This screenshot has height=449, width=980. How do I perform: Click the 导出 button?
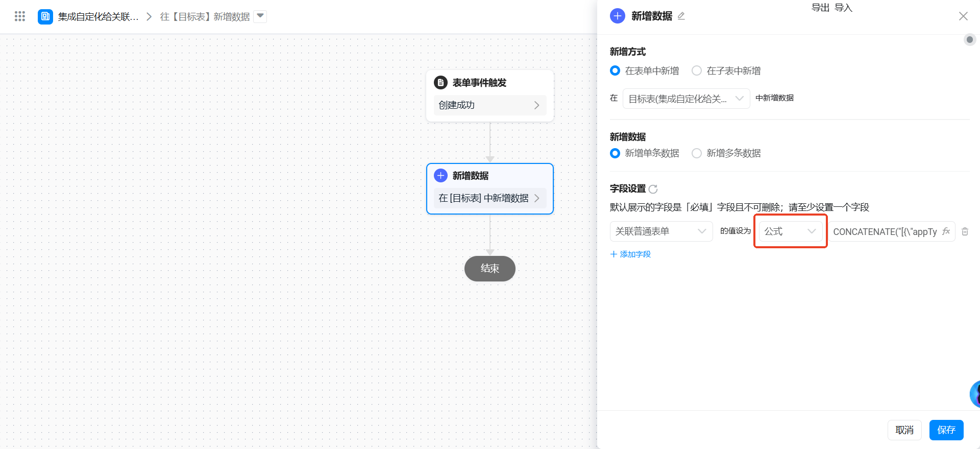click(x=820, y=8)
